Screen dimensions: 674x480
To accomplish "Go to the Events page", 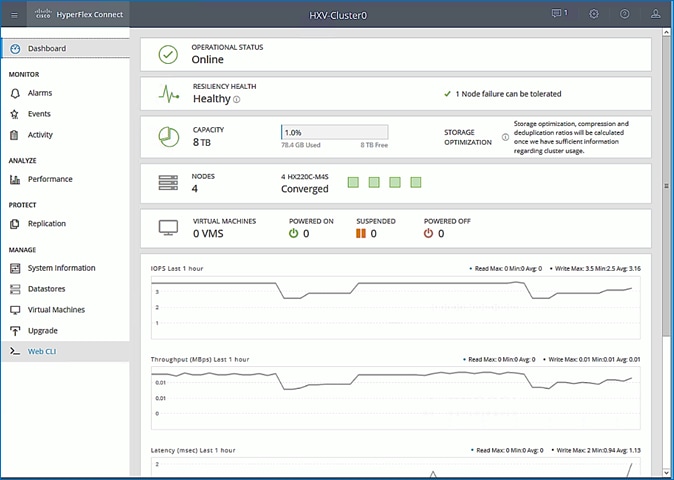I will [39, 114].
